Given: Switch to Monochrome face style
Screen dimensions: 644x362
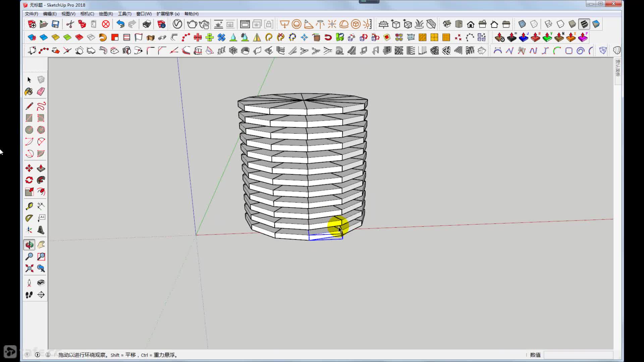Looking at the screenshot, I should [x=596, y=24].
